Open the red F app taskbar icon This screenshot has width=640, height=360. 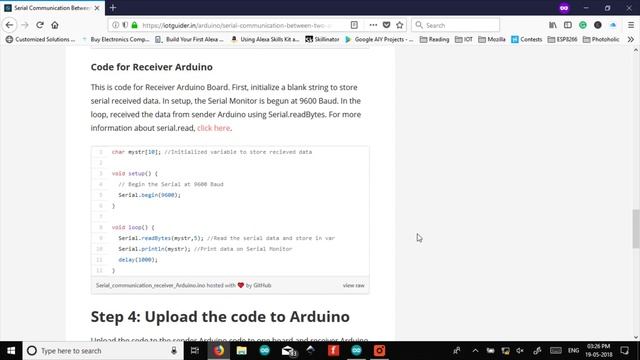click(x=333, y=351)
